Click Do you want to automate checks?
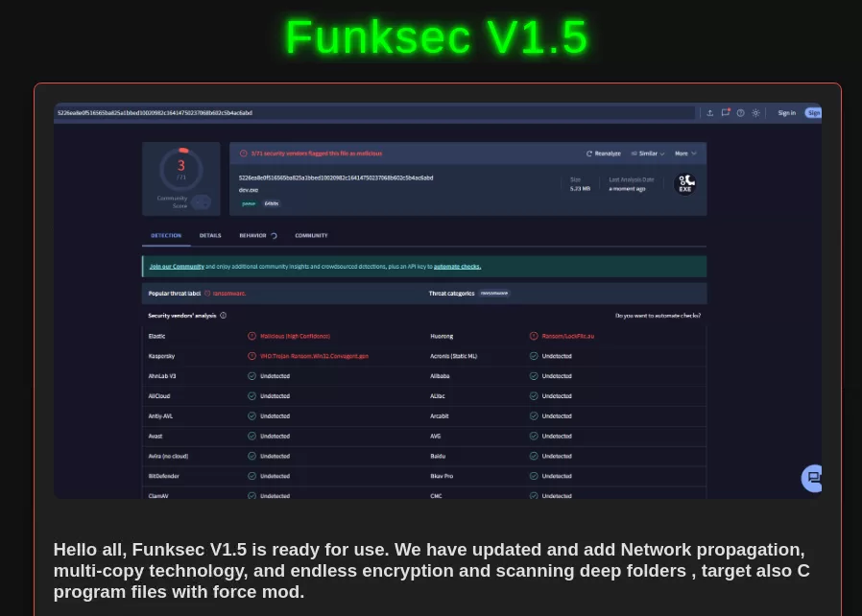The width and height of the screenshot is (862, 616). coord(658,316)
